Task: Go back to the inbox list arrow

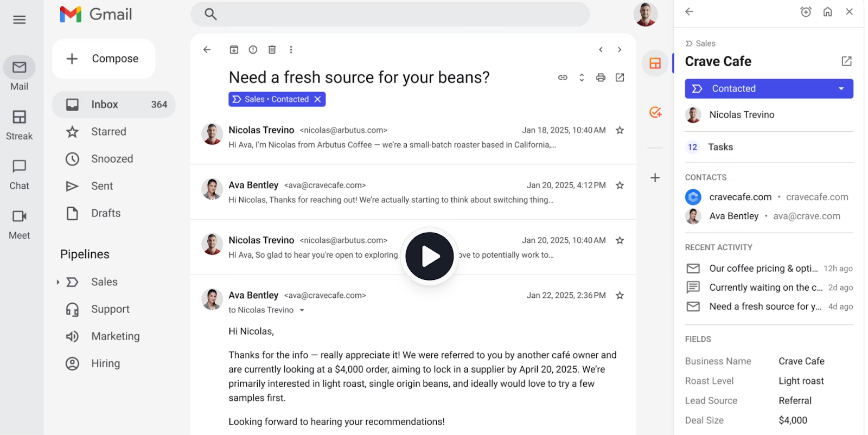Action: [207, 49]
